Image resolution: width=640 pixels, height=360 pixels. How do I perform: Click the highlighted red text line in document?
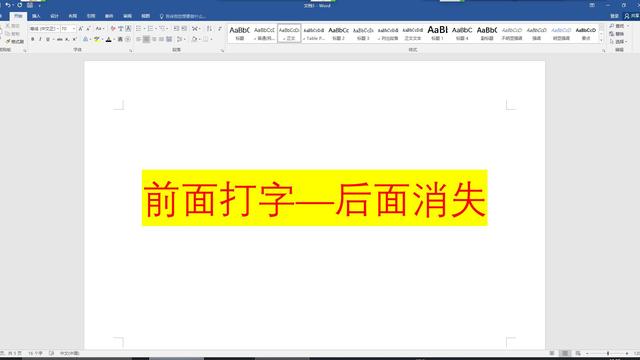[315, 198]
